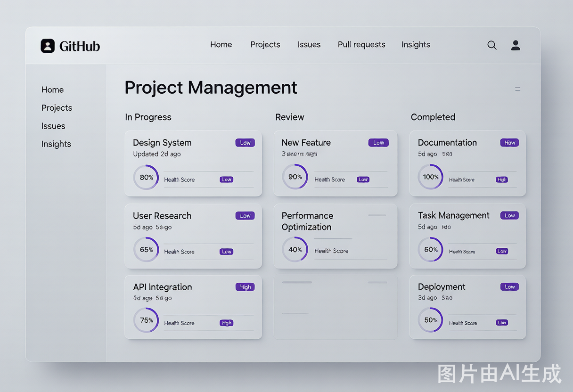The height and width of the screenshot is (392, 573).
Task: Click New Feature's Health Score Low tag
Action: point(363,180)
